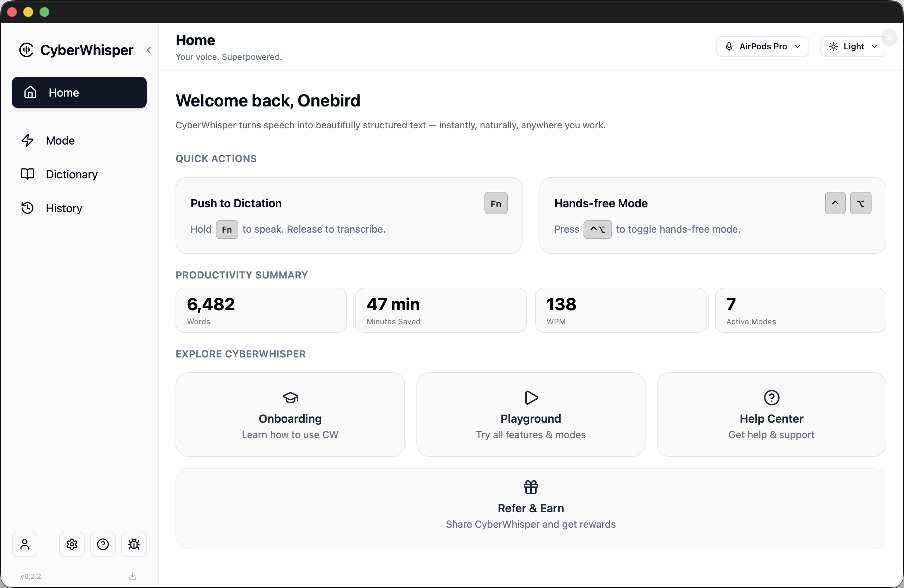
Task: Open the Light theme dropdown
Action: (853, 46)
